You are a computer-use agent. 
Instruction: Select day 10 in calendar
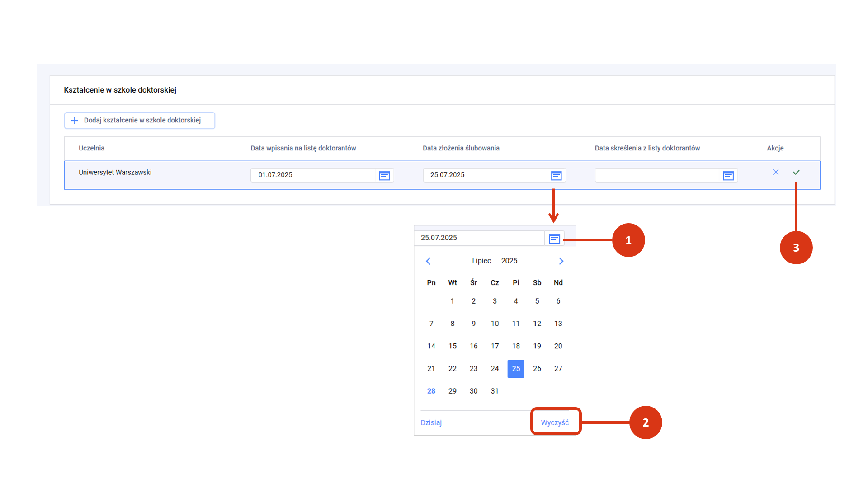495,324
